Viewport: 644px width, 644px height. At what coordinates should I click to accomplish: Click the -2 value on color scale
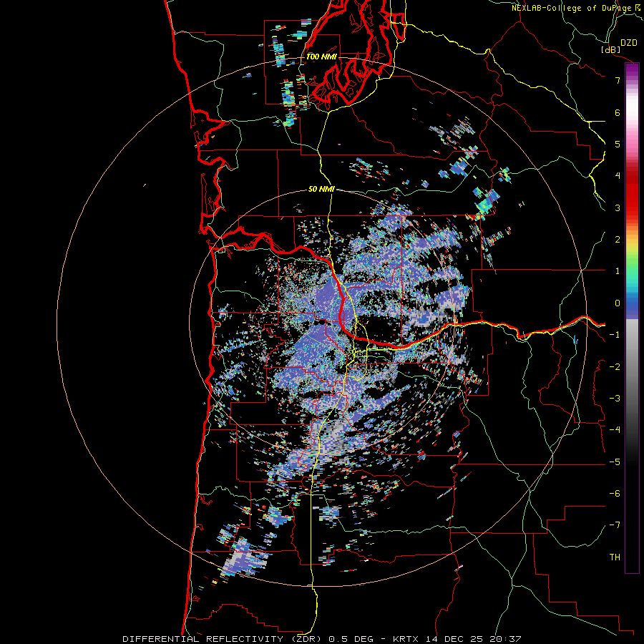click(615, 367)
